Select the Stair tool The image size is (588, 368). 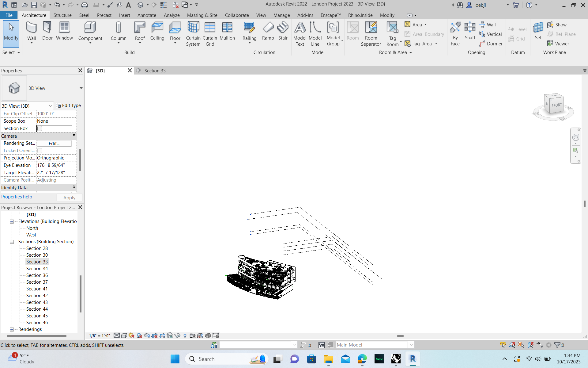[283, 31]
